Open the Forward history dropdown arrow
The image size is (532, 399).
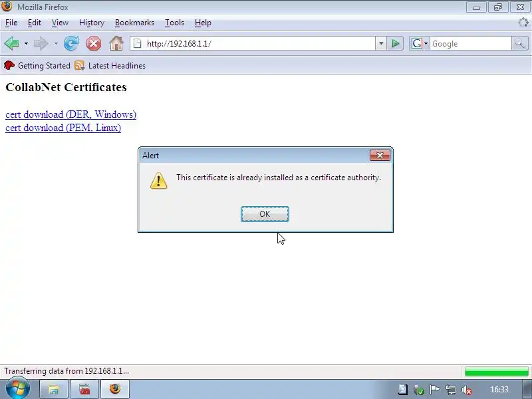click(56, 43)
